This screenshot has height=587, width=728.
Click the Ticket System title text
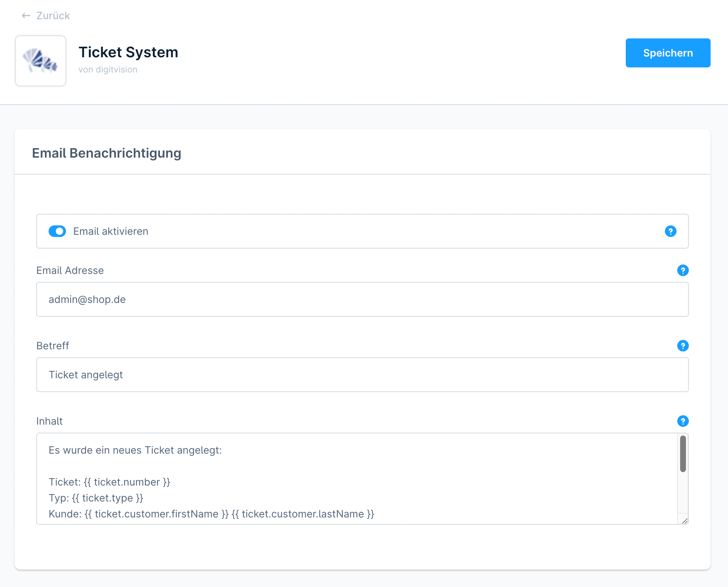128,52
